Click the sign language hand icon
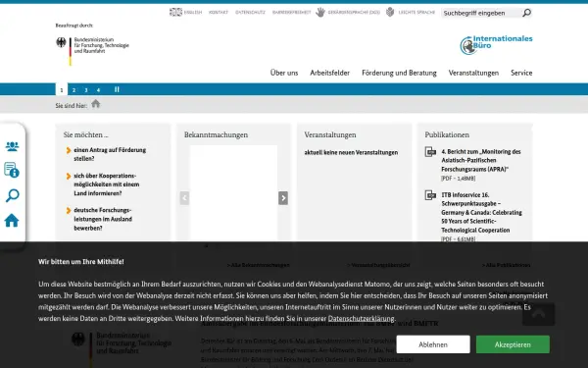588x368 pixels. (x=320, y=12)
